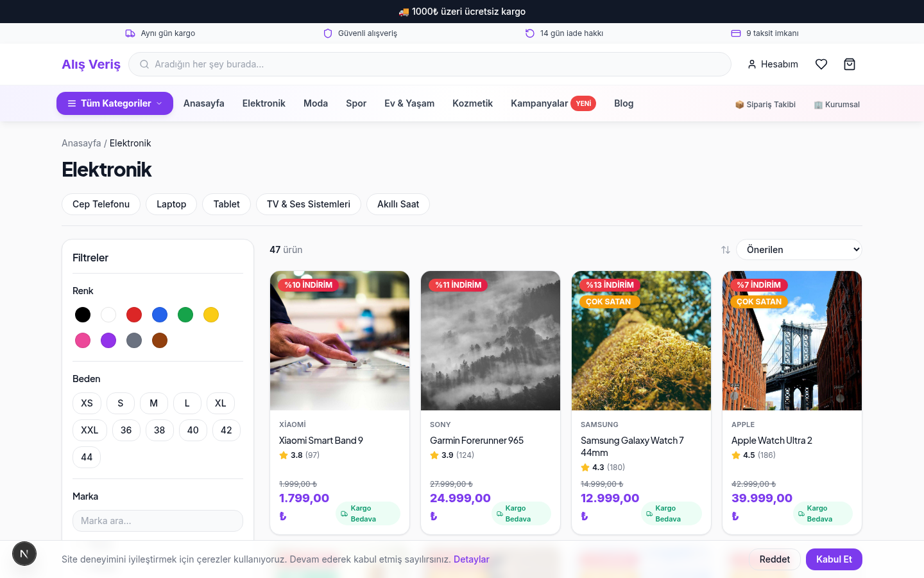Open Ev & Yaşam in the navigation

pyautogui.click(x=409, y=103)
